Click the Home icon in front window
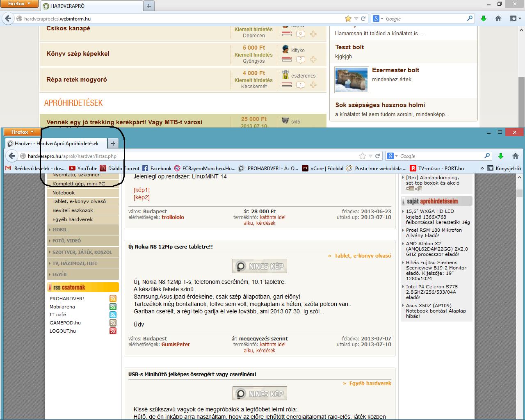Viewport: 525px width, 420px height. pyautogui.click(x=516, y=156)
